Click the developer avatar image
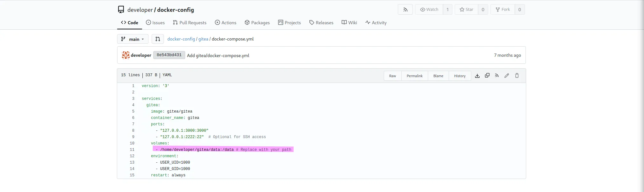Image resolution: width=644 pixels, height=192 pixels. click(126, 55)
